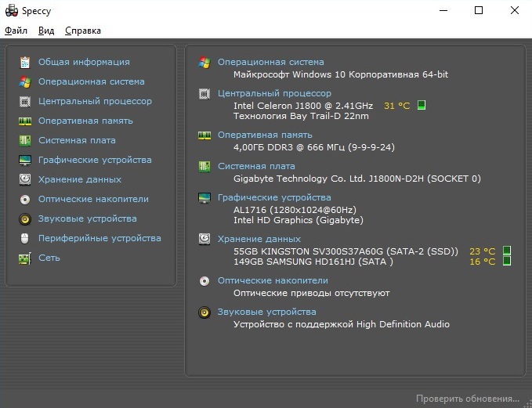Click the High Definition Audio device text
532x408 pixels.
[x=342, y=324]
